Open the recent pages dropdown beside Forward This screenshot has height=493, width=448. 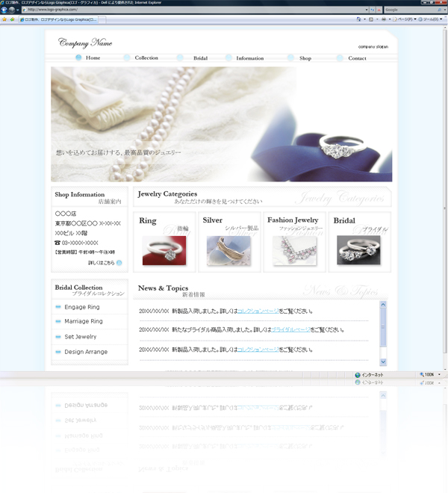(18, 10)
